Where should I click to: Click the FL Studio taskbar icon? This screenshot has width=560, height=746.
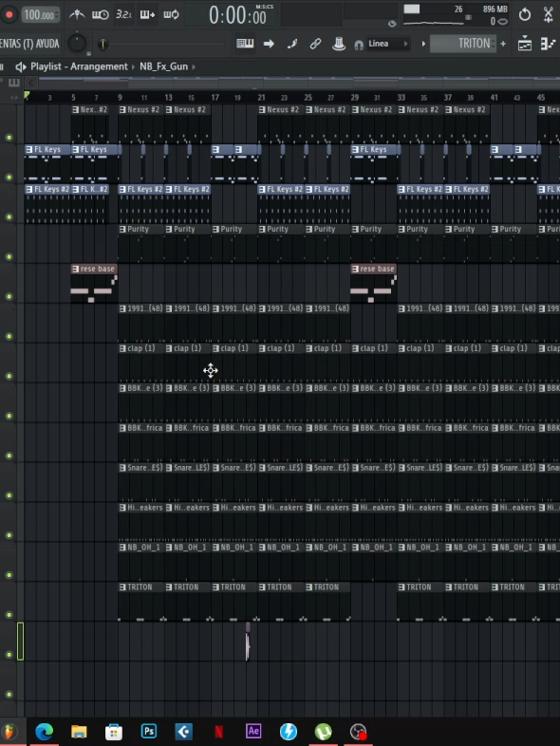(9, 732)
